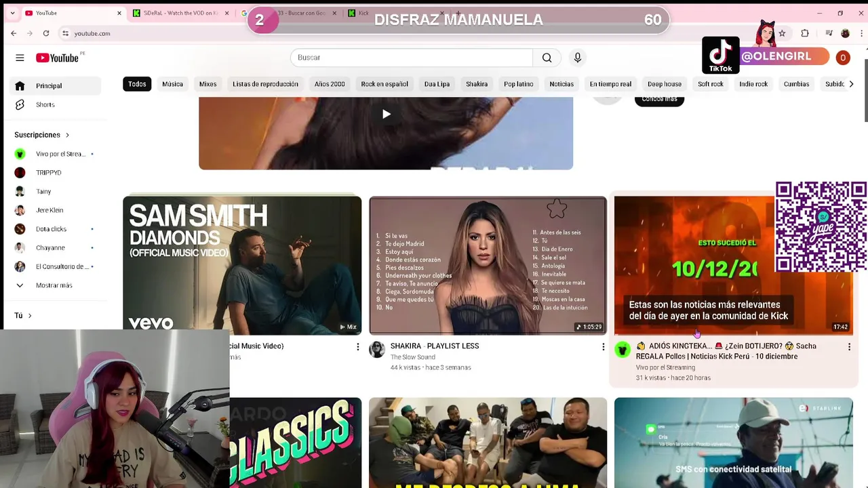View site information icon in address bar
Screen dimensions: 868x488
pos(65,33)
